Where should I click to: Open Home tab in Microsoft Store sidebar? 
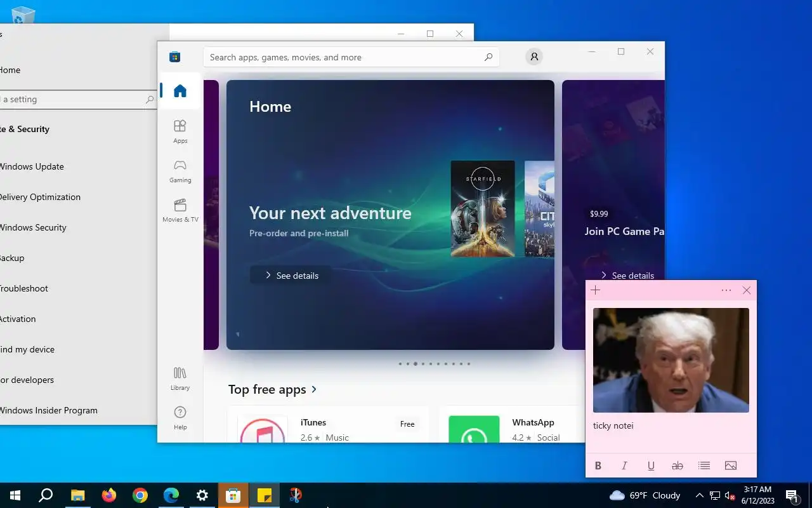click(x=180, y=91)
